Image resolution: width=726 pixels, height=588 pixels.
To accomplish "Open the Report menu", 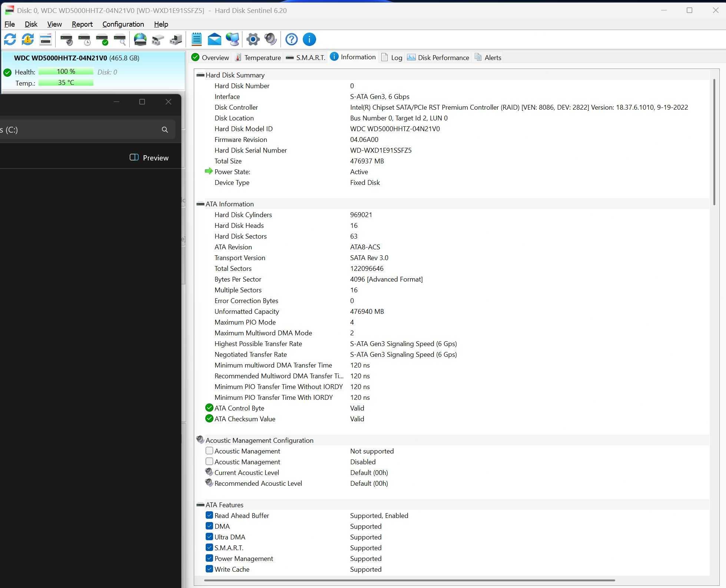I will pos(82,24).
